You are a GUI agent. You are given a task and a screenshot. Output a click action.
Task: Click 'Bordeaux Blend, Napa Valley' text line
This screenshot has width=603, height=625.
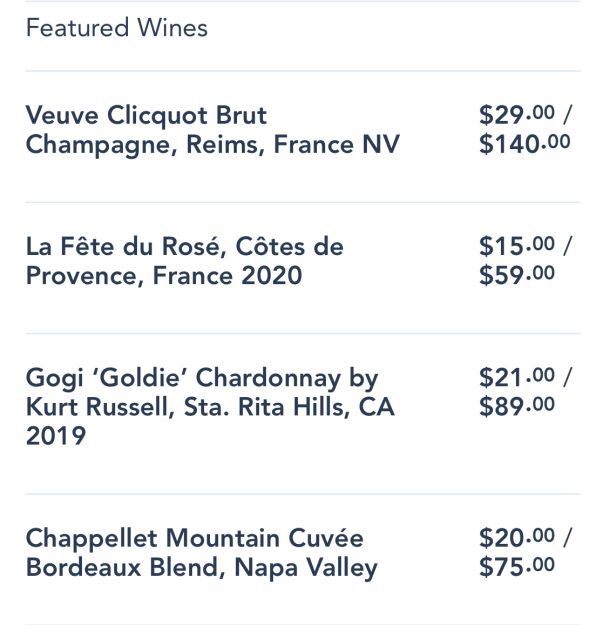click(202, 568)
